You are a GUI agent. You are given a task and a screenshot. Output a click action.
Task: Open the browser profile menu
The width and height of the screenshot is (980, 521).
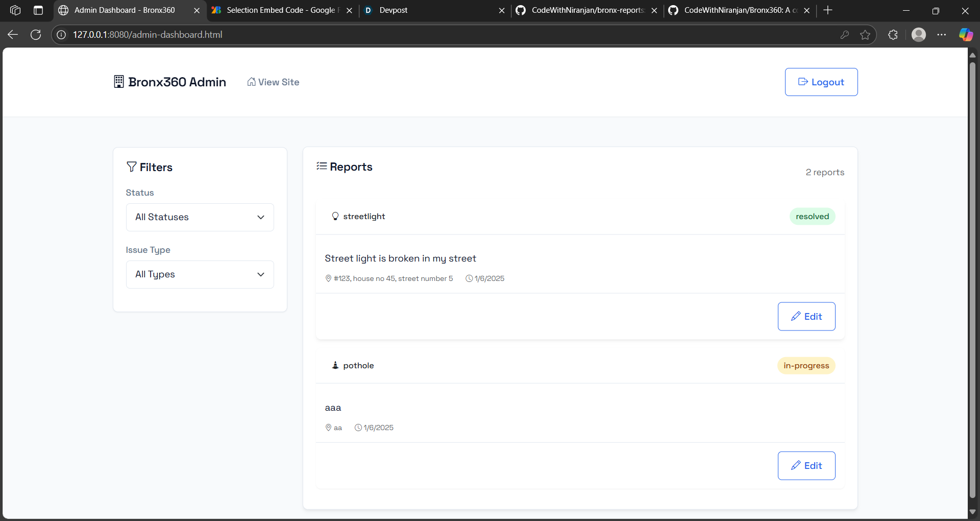click(919, 35)
